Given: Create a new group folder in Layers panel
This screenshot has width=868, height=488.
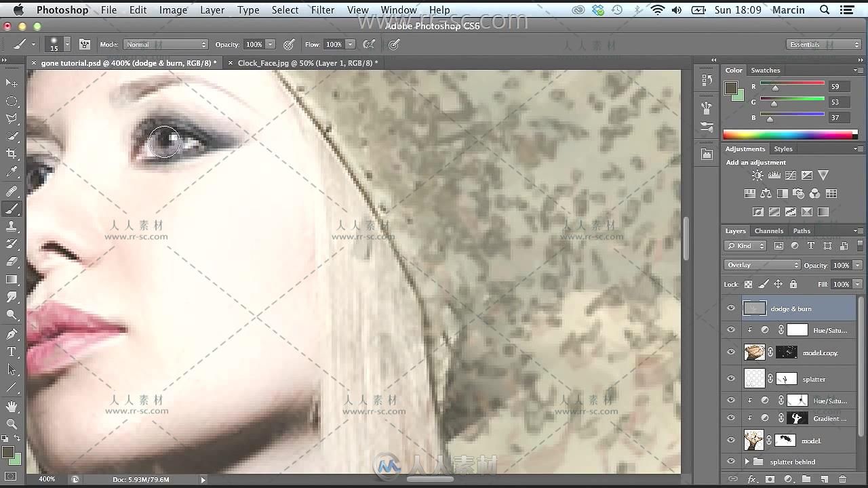Looking at the screenshot, I should pyautogui.click(x=806, y=479).
